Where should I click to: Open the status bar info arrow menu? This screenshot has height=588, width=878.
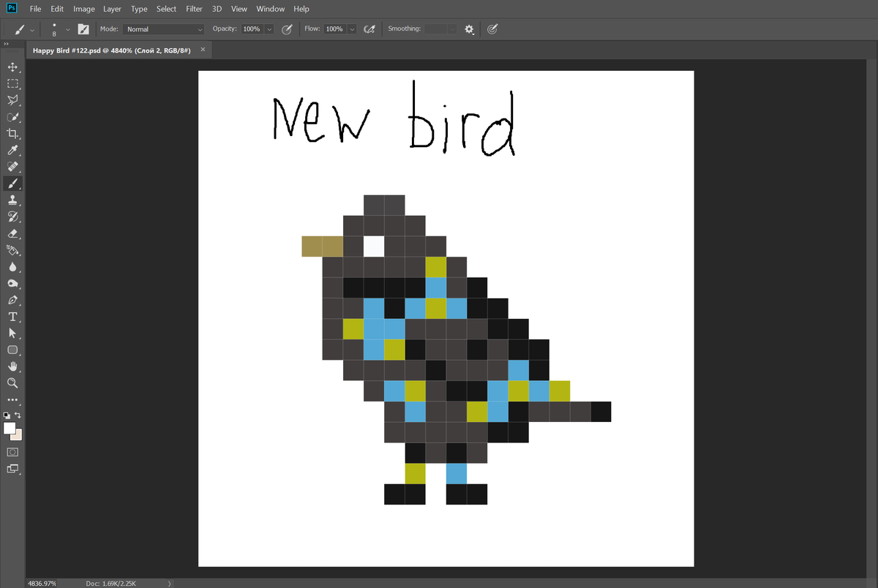point(170,584)
